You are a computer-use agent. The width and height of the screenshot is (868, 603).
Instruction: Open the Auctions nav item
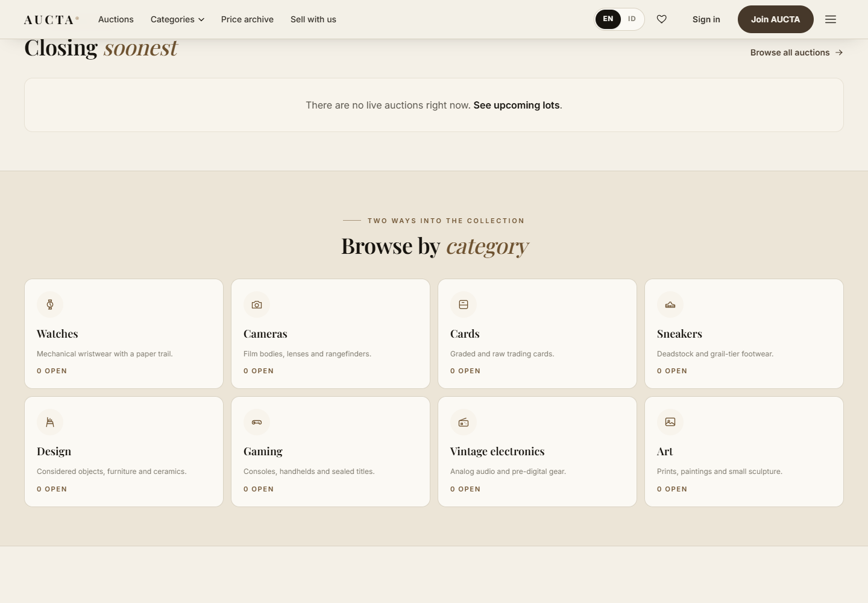[116, 19]
